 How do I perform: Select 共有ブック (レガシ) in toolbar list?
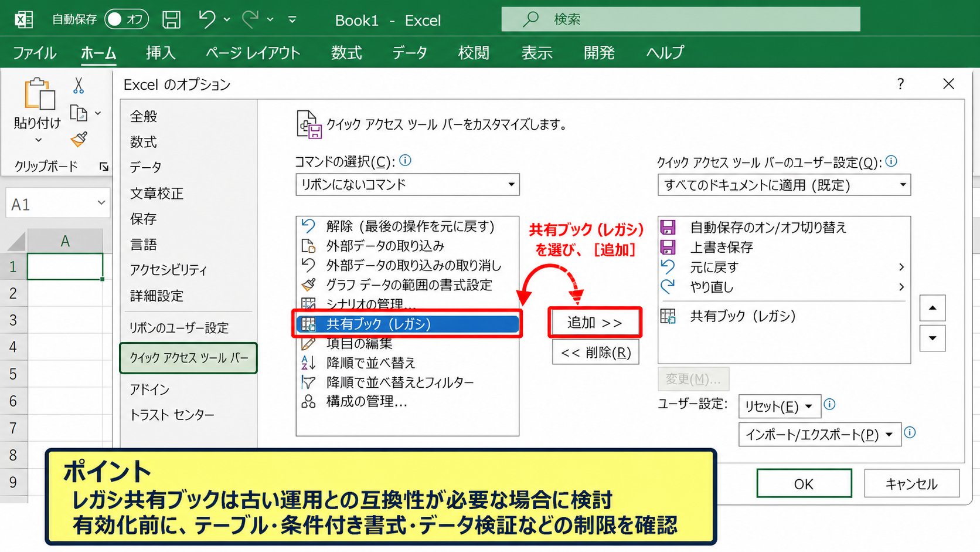point(784,316)
